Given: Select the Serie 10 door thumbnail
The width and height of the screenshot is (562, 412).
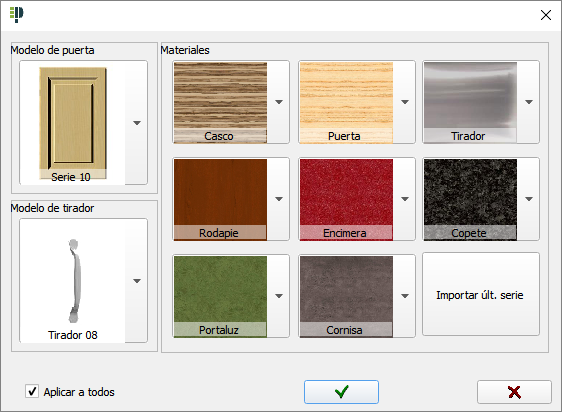Looking at the screenshot, I should [x=73, y=123].
